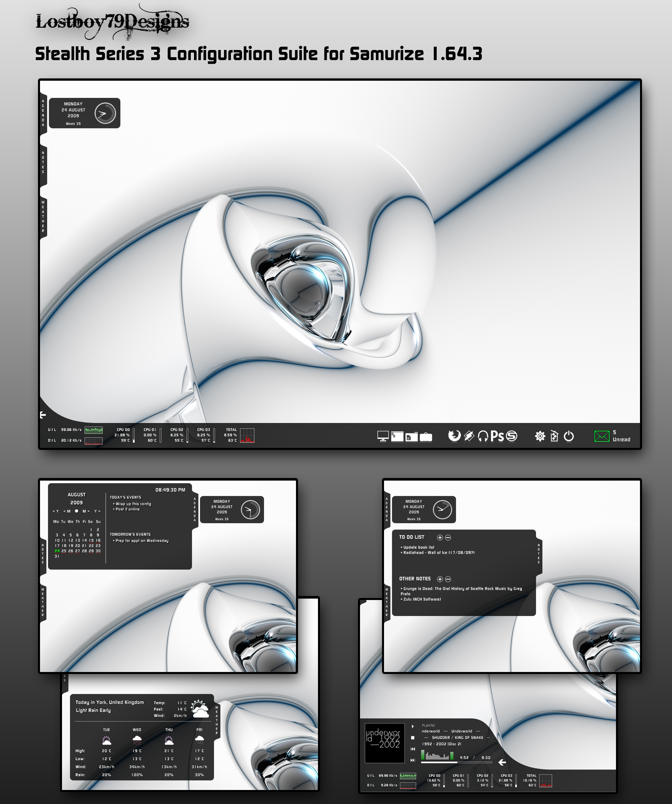Stop playback in media player panel
This screenshot has height=804, width=672.
point(413,738)
